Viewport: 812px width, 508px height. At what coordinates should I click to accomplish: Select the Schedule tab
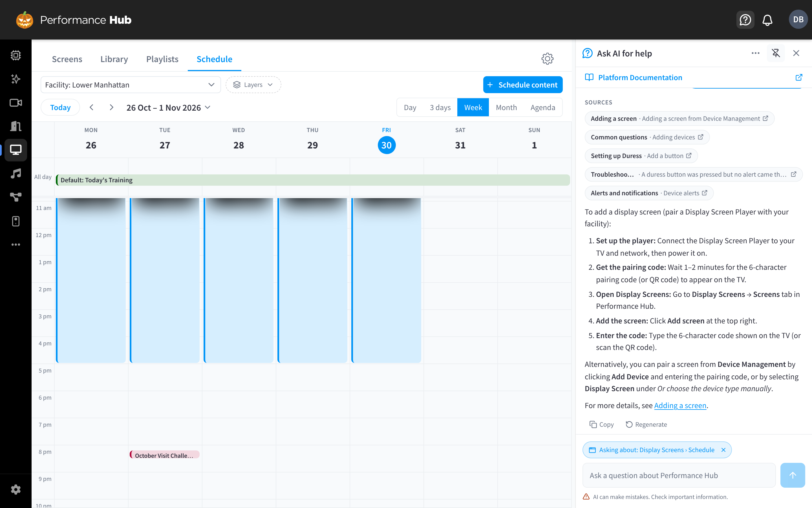(x=214, y=59)
